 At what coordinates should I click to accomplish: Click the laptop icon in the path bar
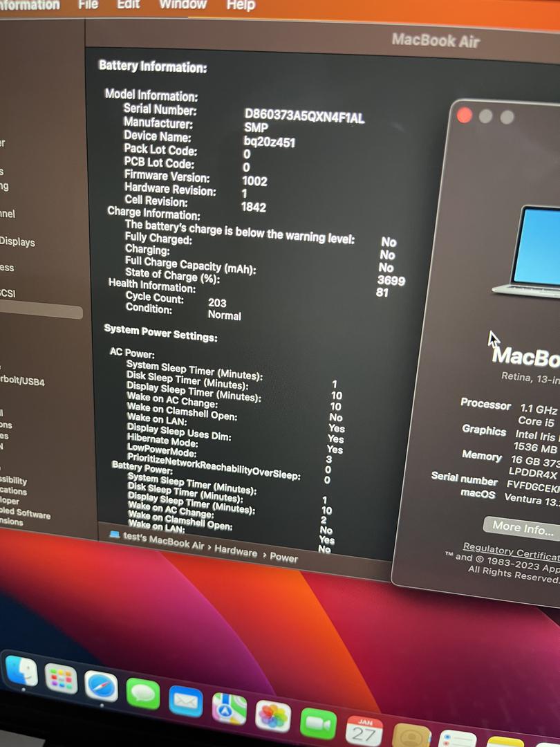[x=114, y=534]
